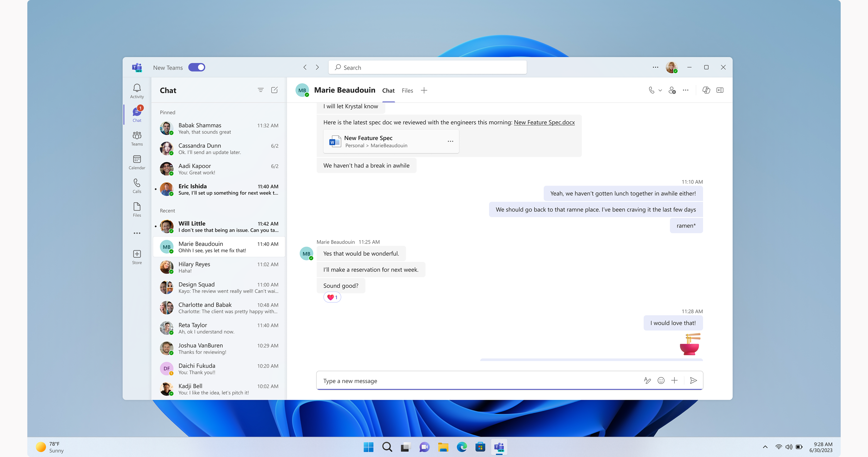Select Marie Beaudouin in recent chats
The width and height of the screenshot is (868, 457).
219,247
